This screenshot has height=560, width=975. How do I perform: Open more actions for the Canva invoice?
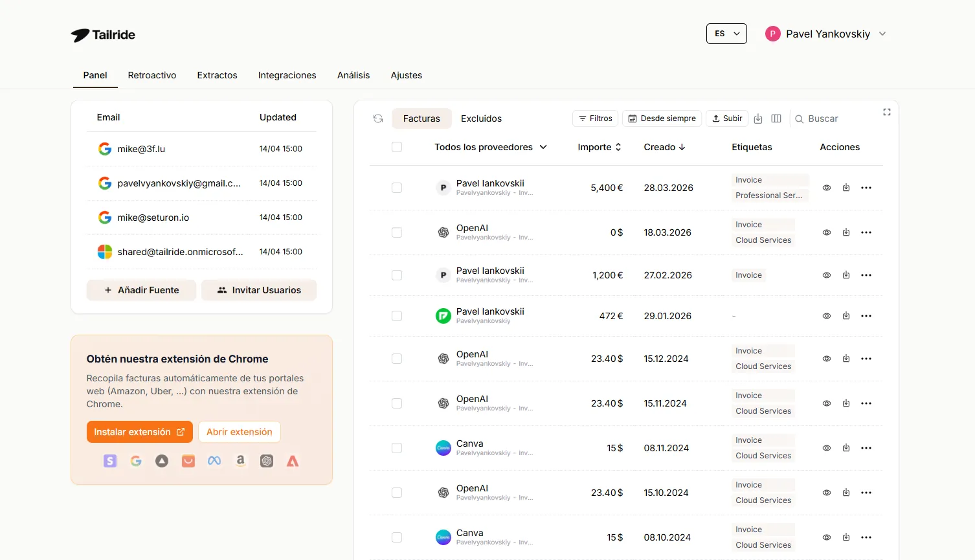(x=866, y=447)
